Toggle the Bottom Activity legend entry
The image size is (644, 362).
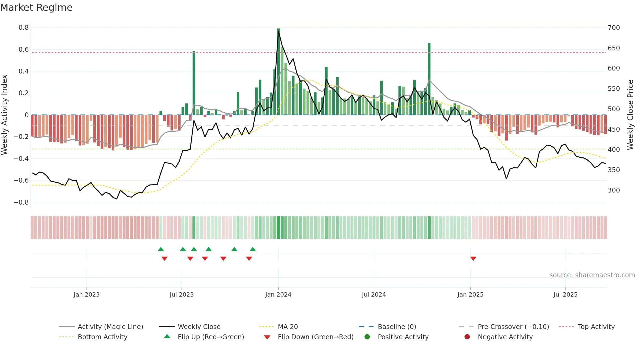[93, 337]
